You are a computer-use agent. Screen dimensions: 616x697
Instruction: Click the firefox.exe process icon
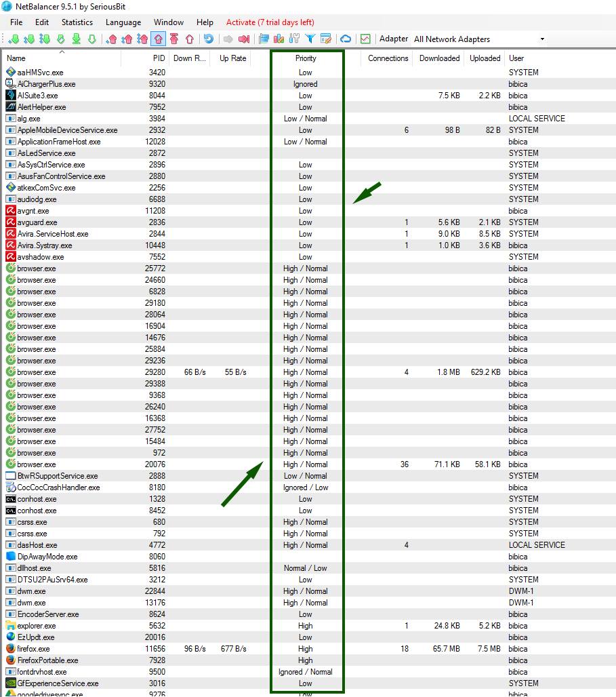pyautogui.click(x=11, y=649)
